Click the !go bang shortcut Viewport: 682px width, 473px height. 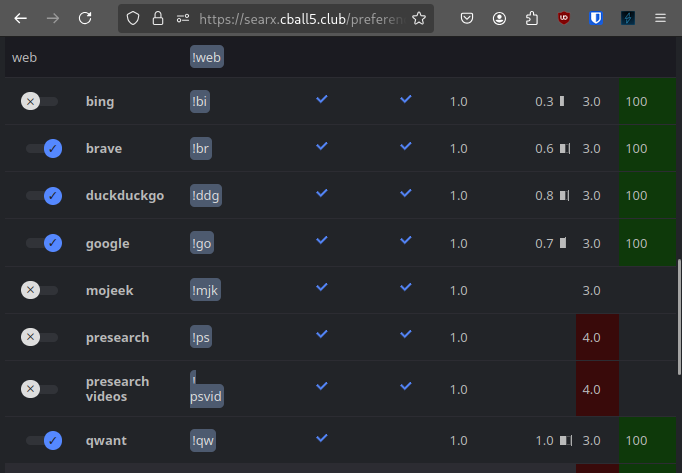tap(202, 243)
